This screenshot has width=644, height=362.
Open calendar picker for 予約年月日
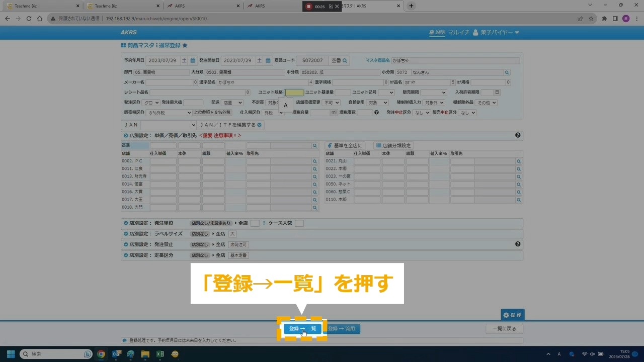[x=193, y=60]
